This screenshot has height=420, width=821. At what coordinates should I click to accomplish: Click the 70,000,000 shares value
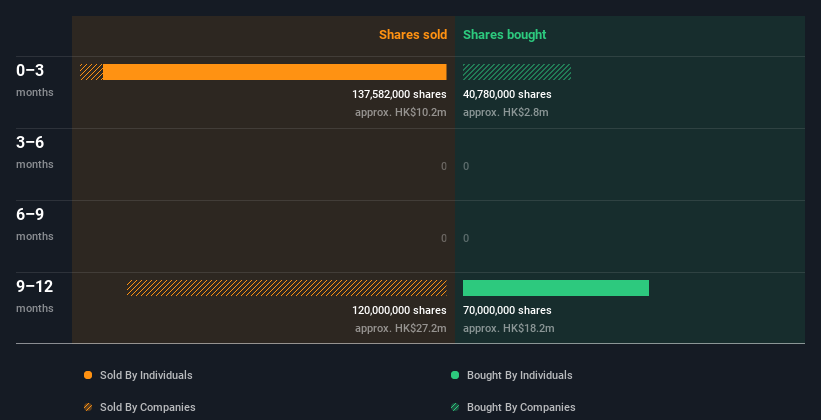click(507, 311)
